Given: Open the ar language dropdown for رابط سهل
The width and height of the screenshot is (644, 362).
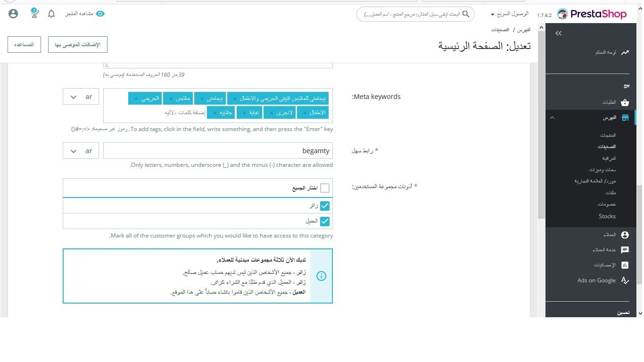Looking at the screenshot, I should (81, 151).
